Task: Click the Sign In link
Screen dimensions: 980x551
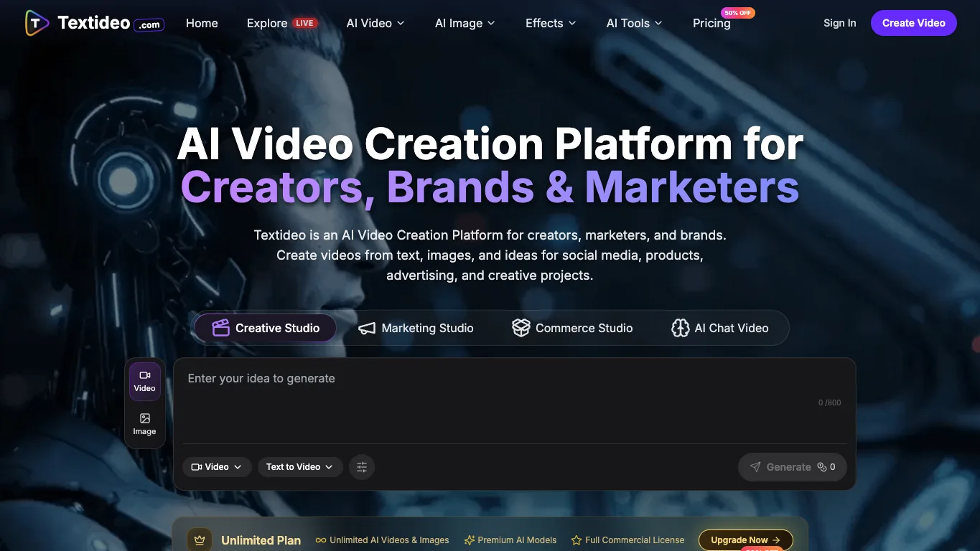Action: 840,23
